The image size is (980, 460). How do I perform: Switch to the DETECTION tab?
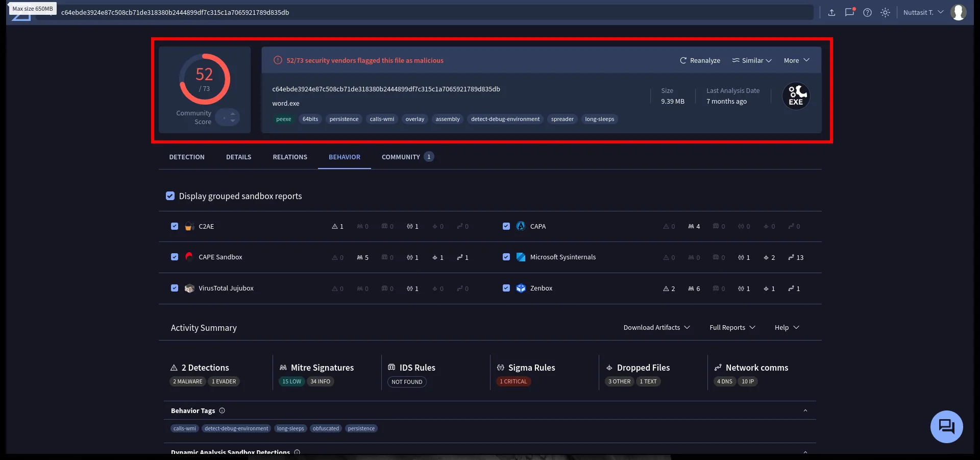tap(187, 157)
